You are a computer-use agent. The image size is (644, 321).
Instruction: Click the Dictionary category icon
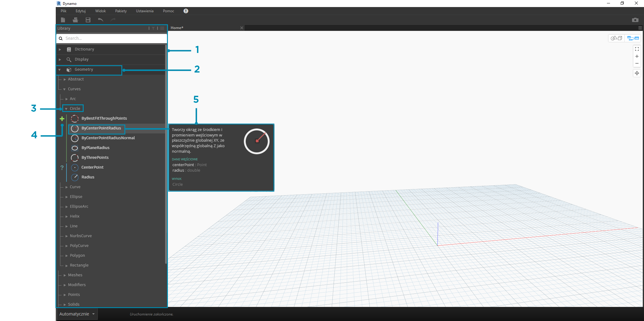tap(69, 49)
